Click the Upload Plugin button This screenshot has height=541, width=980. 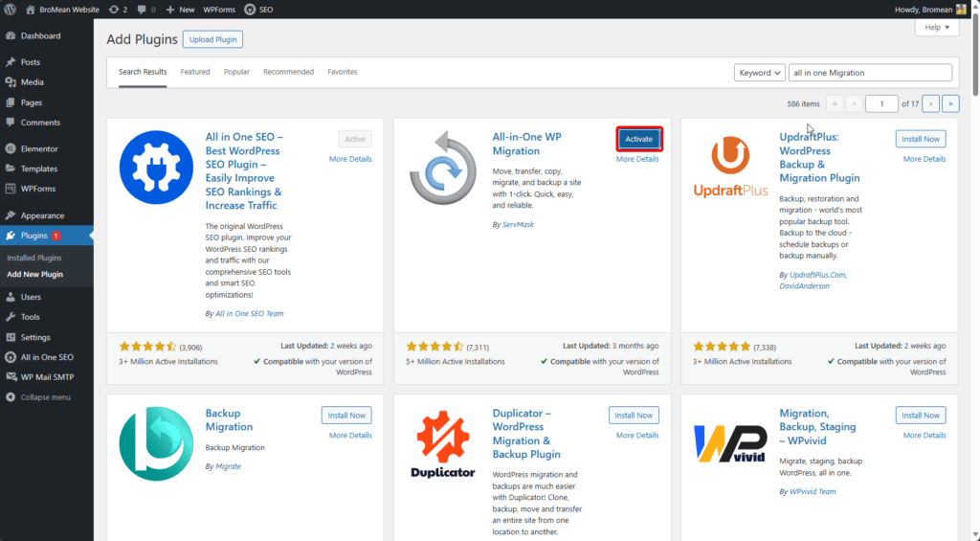point(212,39)
